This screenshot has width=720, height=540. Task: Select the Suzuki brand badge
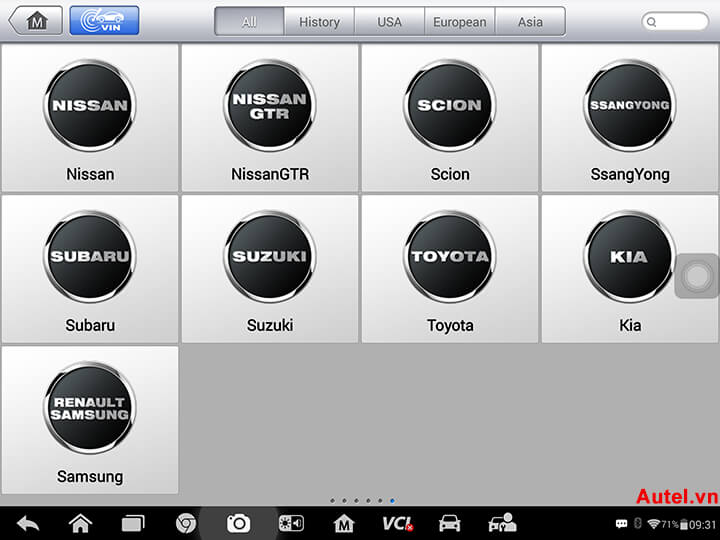point(270,257)
